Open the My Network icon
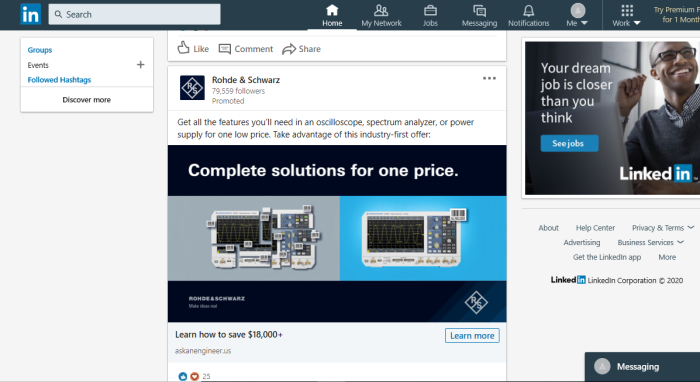 (x=381, y=10)
